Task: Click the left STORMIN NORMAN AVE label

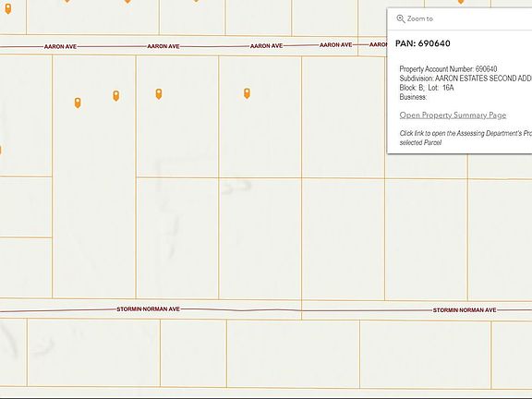Action: 149,309
